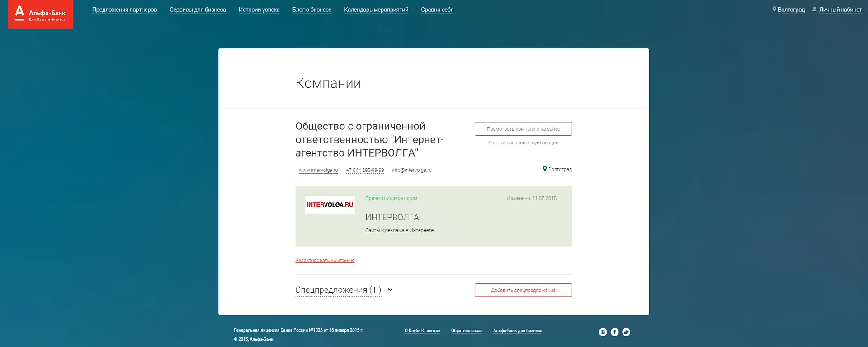Open Календарь мероприятий menu item

pos(376,10)
